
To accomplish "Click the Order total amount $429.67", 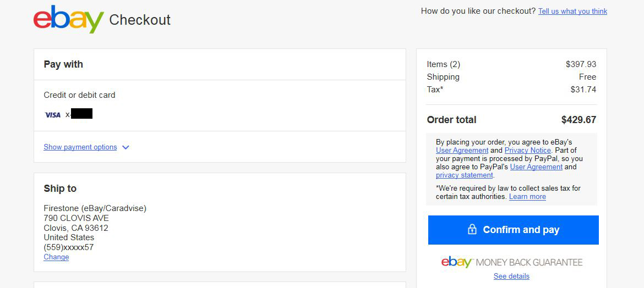I will 578,120.
